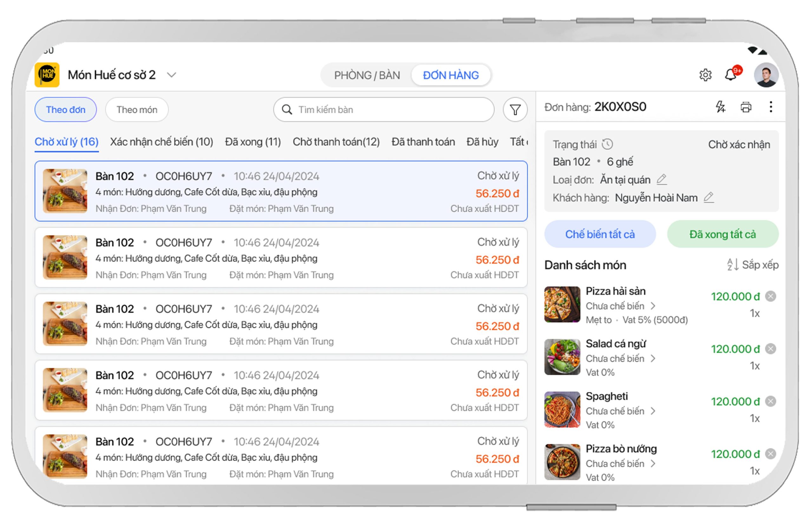Screen dimensions: 812x528
Task: Open notifications bell icon
Action: [730, 75]
